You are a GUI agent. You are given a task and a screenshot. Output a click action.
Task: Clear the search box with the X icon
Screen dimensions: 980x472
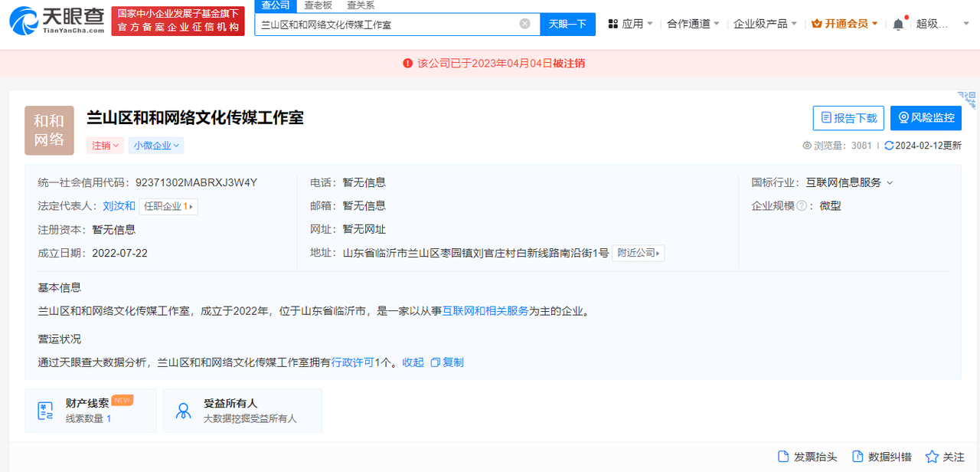click(x=524, y=24)
